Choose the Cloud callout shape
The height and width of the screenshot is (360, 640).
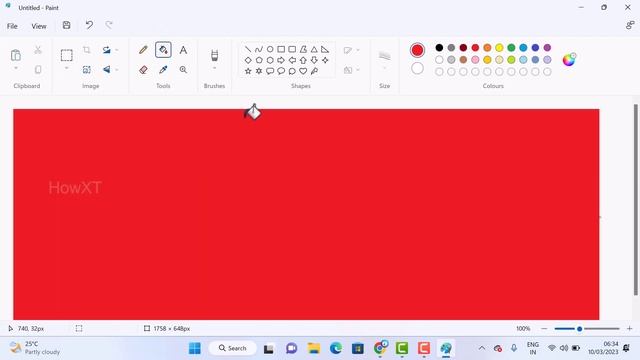[x=292, y=71]
